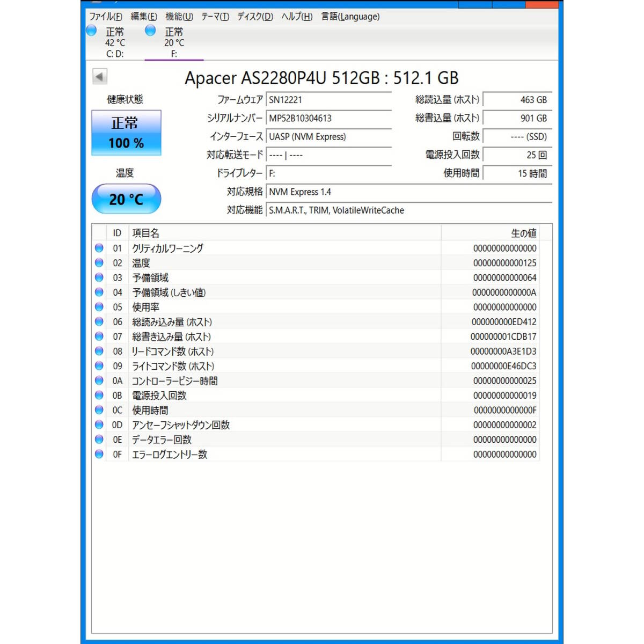Open the 機能(U) menu

pos(179,17)
